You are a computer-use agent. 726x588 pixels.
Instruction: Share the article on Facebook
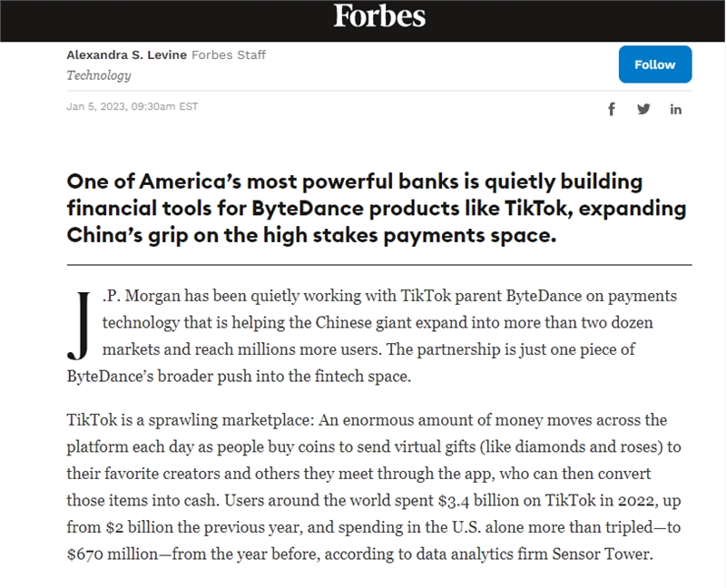tap(611, 109)
